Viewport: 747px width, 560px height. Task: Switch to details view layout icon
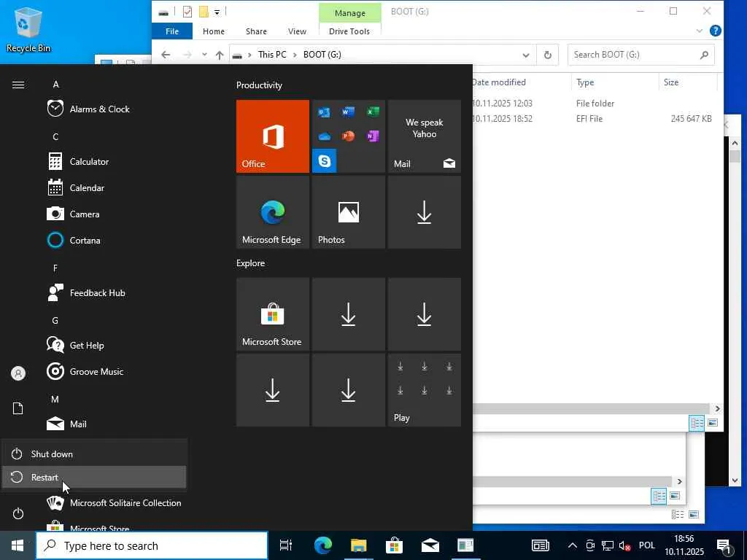(697, 423)
